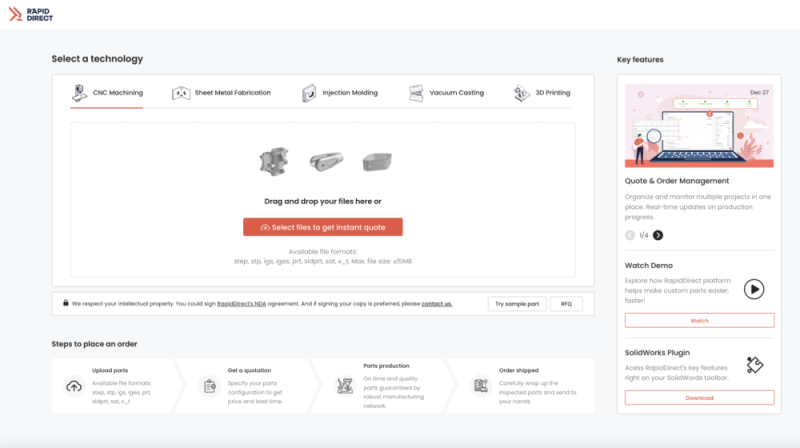Open the Injection Molding tab
The width and height of the screenshot is (800, 448).
click(340, 93)
